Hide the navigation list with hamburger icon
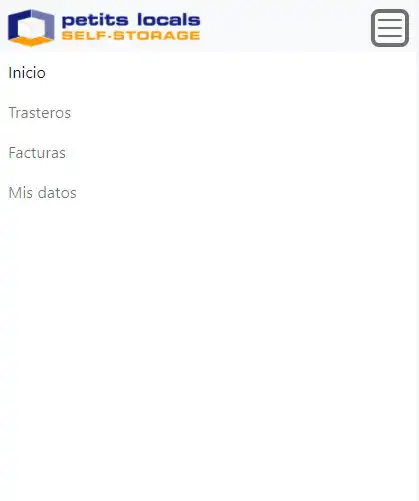Screen dimensions: 419x501 click(390, 28)
